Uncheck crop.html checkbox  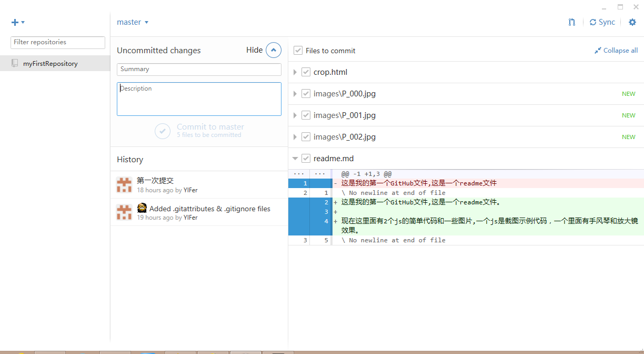(x=306, y=72)
